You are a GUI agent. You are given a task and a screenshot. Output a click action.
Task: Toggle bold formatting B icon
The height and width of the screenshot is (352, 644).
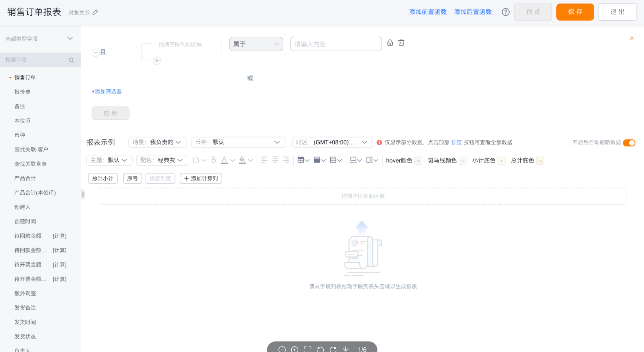pyautogui.click(x=213, y=160)
